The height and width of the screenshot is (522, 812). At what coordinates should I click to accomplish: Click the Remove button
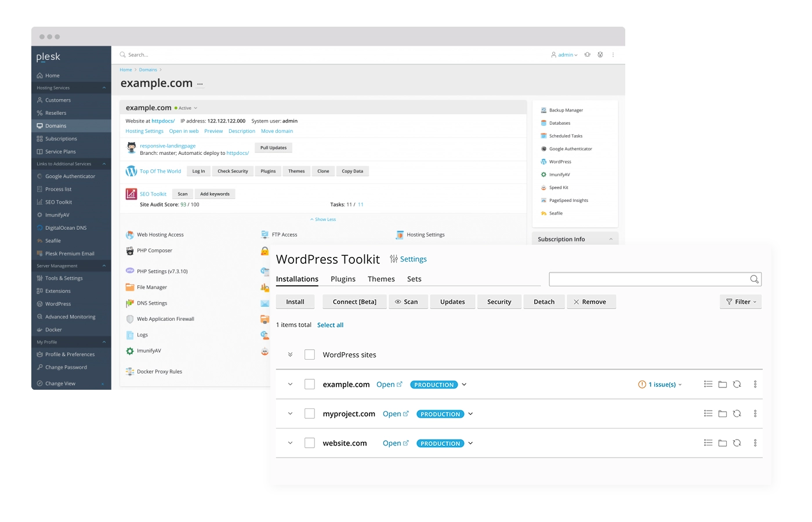point(591,302)
